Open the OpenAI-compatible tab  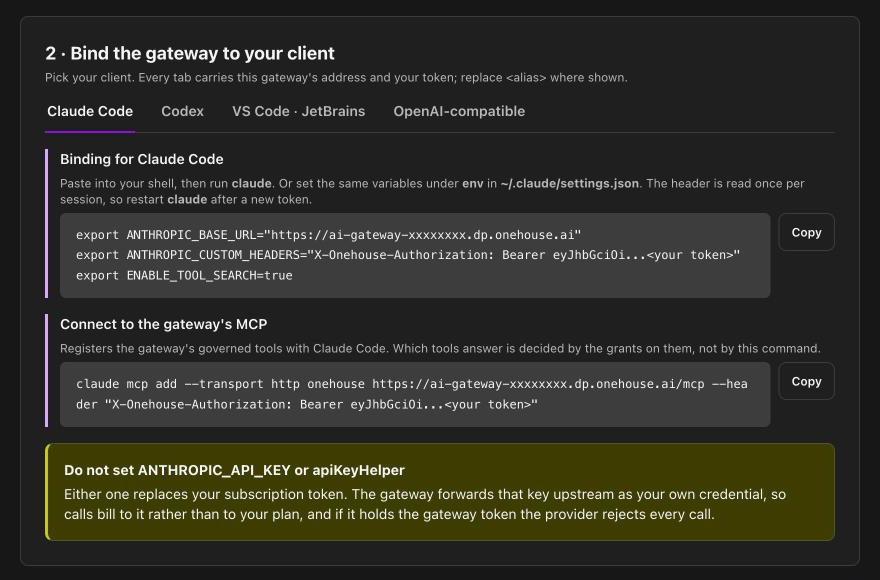tap(459, 111)
